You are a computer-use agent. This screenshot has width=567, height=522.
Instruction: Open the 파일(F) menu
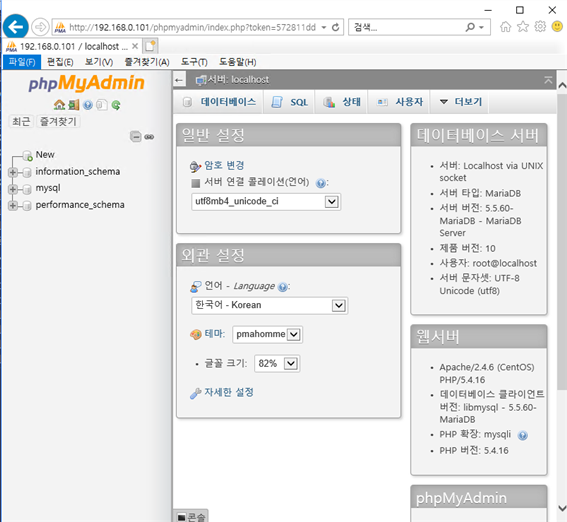pyautogui.click(x=22, y=62)
